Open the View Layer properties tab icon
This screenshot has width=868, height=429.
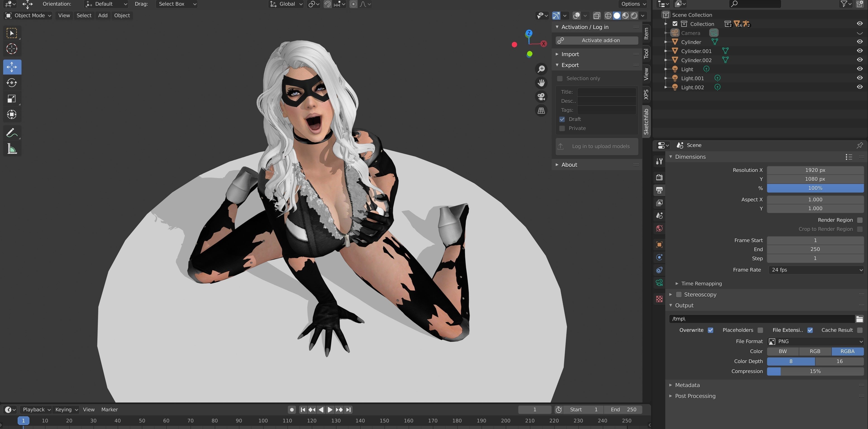coord(659,203)
